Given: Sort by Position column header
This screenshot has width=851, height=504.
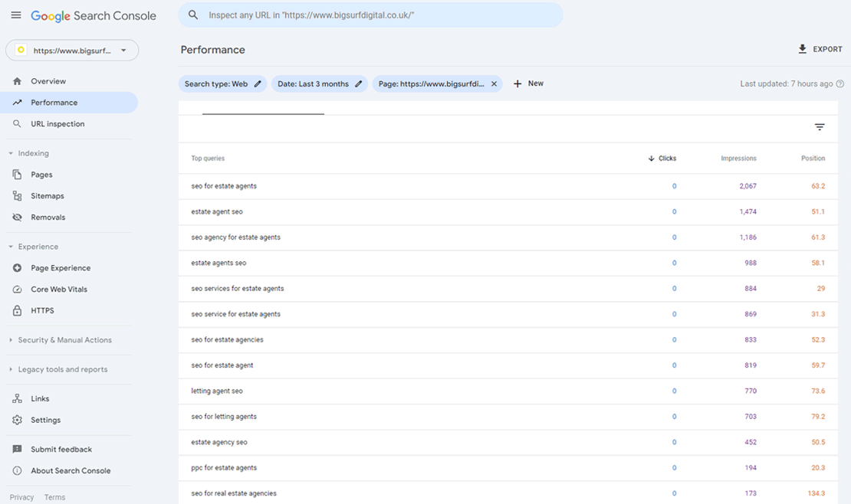Looking at the screenshot, I should point(813,159).
